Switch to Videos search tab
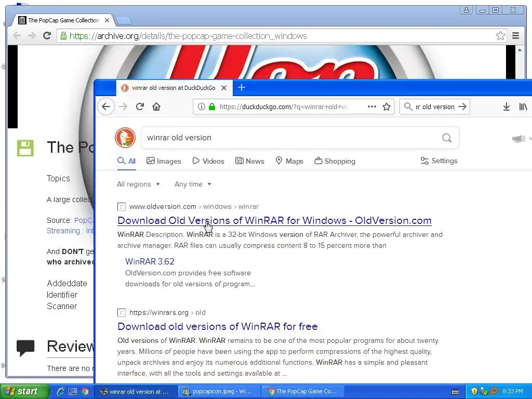 tap(208, 161)
